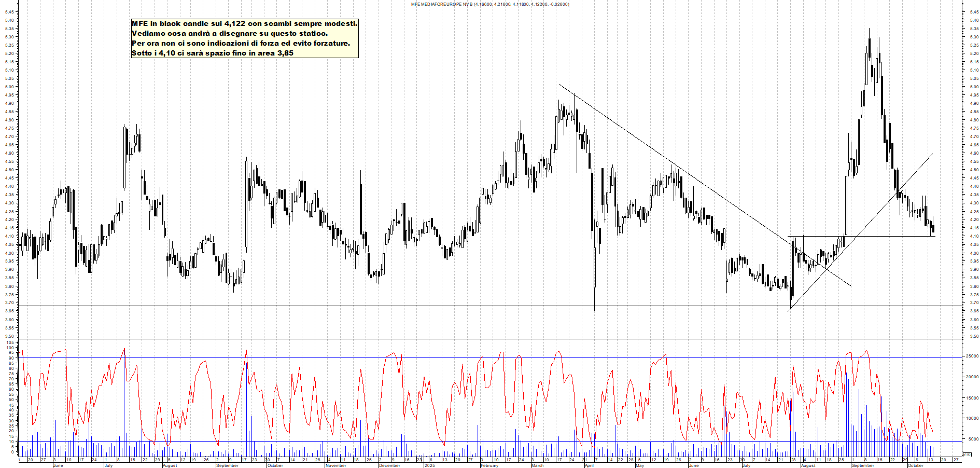Click the blue horizontal line in volume panel

coord(207,442)
